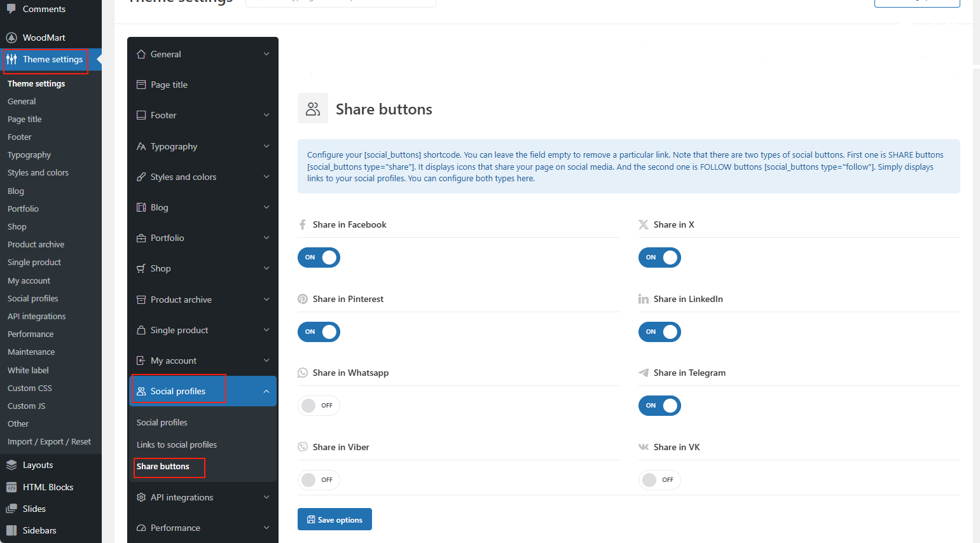This screenshot has width=980, height=543.
Task: Expand the Single product chevron
Action: [266, 330]
